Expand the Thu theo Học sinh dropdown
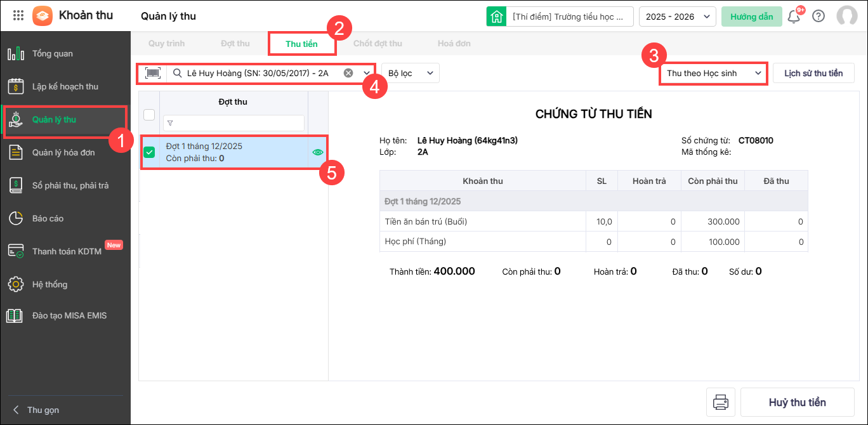The image size is (868, 425). (713, 73)
